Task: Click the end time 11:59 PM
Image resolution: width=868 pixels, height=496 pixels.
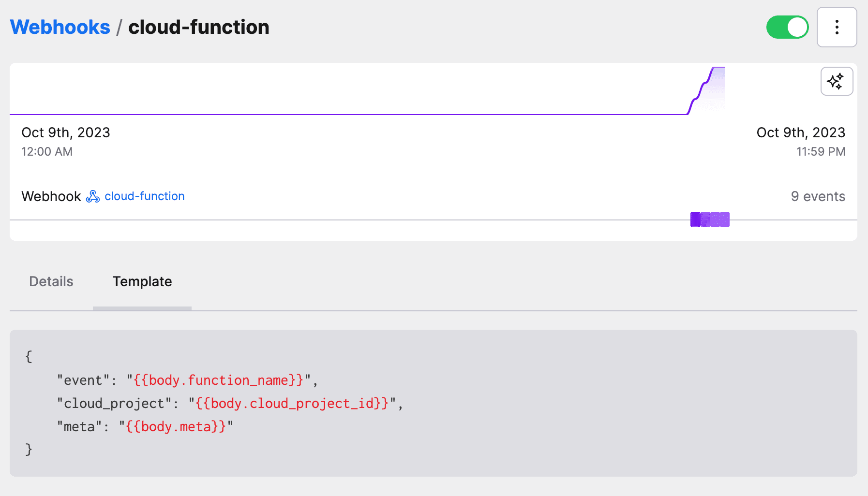Action: coord(821,152)
